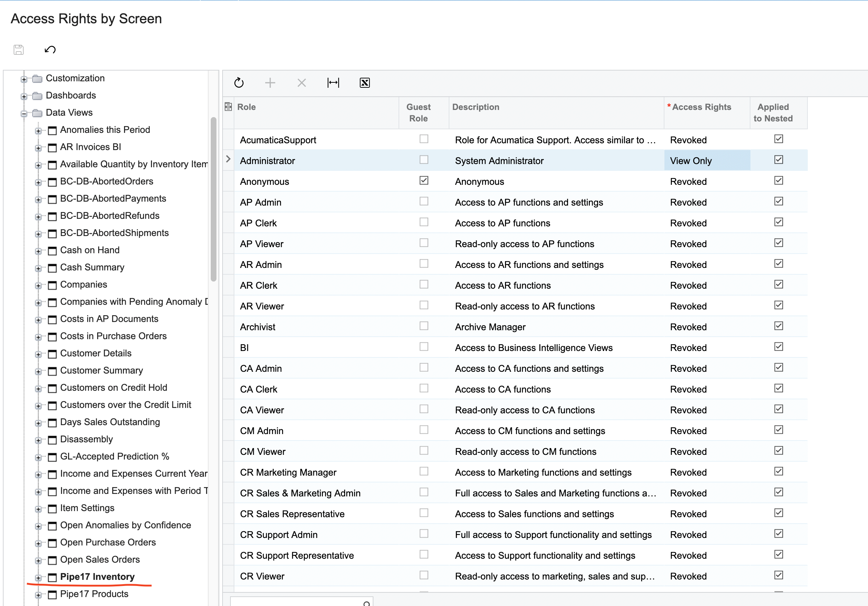Click the Dashboards folder icon
The image size is (868, 606).
click(x=37, y=96)
